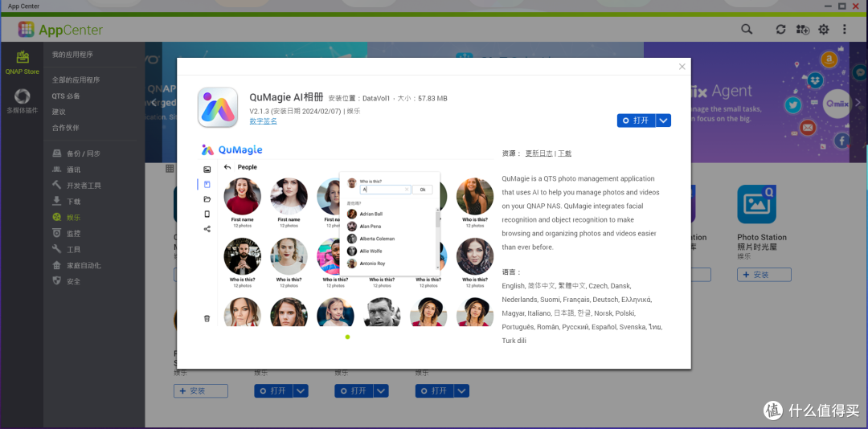The image size is (868, 429).
Task: Open the 数字签名 link
Action: (x=263, y=121)
